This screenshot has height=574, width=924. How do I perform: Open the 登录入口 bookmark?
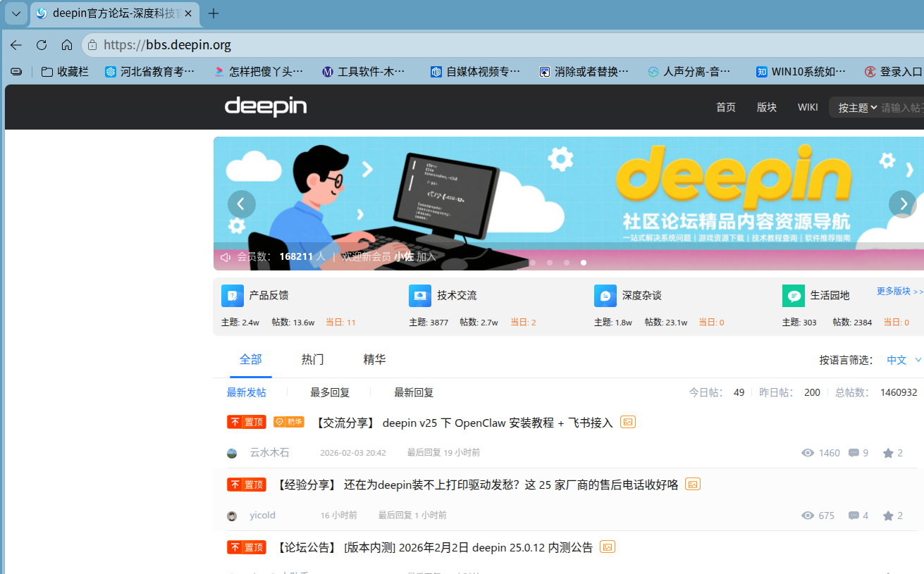(894, 71)
